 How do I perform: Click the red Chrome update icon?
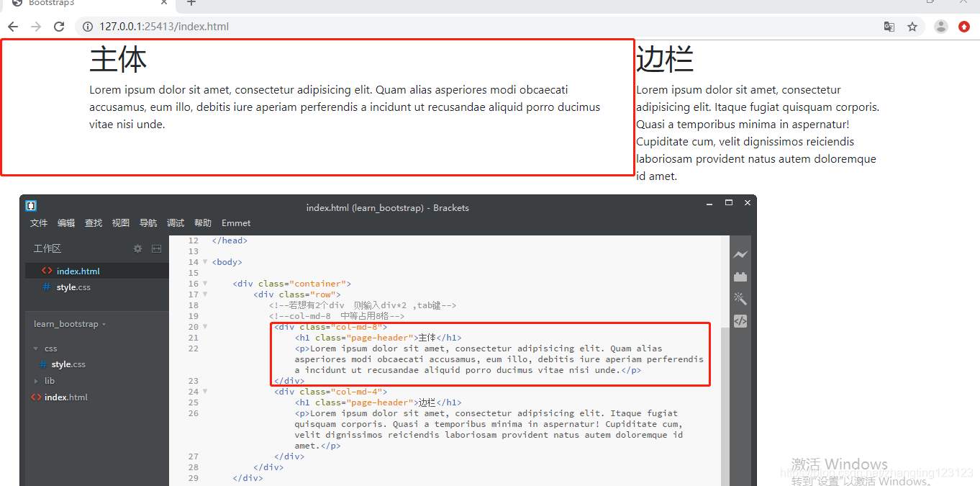pyautogui.click(x=964, y=27)
